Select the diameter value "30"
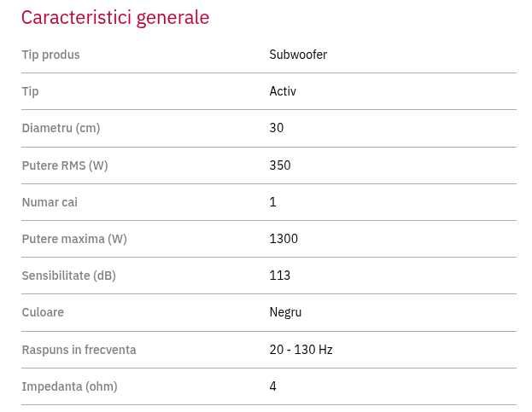532x412 pixels. 277,128
